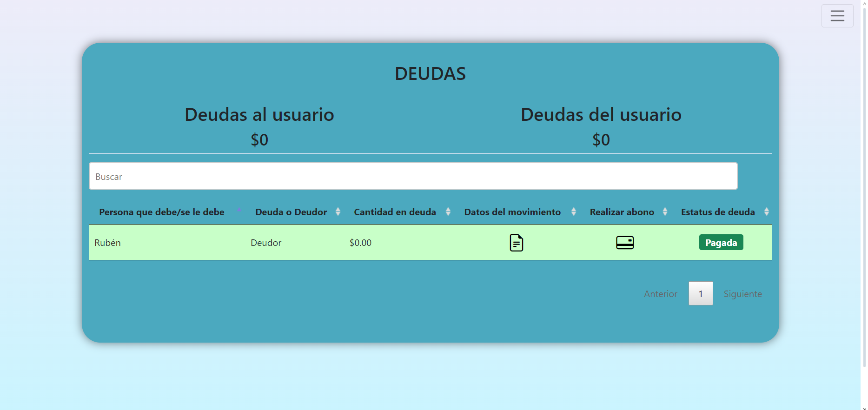The image size is (868, 410).
Task: Click the Persona que debe/se le debe header
Action: (x=161, y=212)
